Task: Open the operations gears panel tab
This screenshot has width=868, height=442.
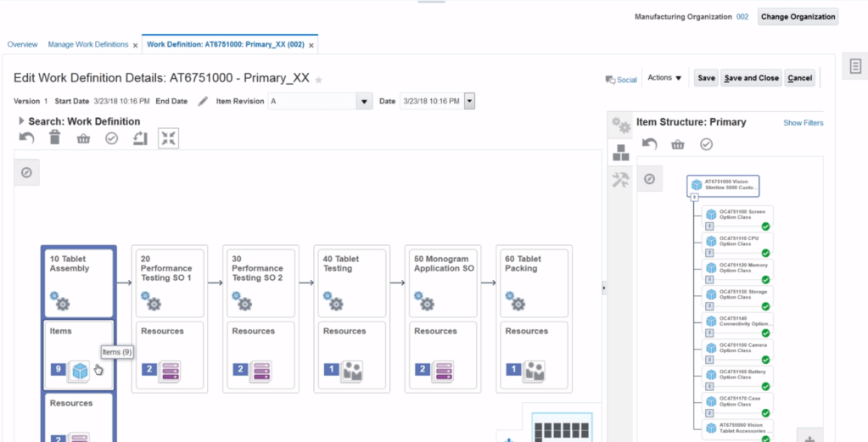Action: pyautogui.click(x=621, y=126)
